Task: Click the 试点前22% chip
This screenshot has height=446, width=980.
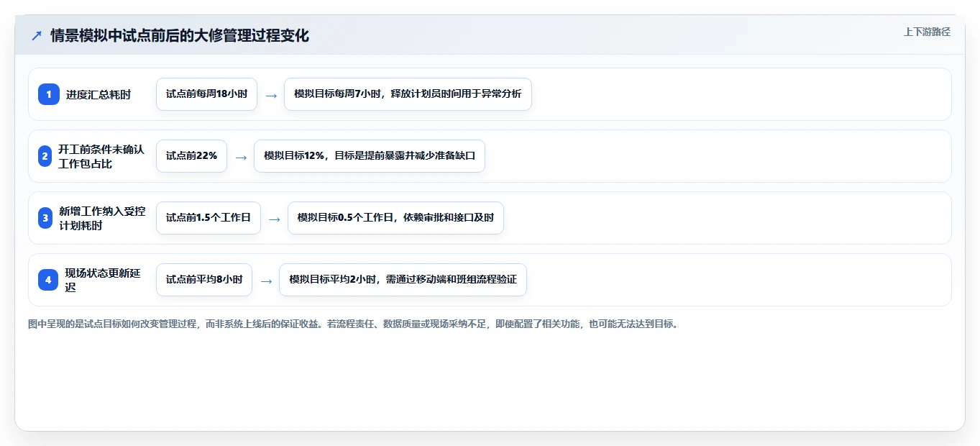Action: click(x=191, y=156)
